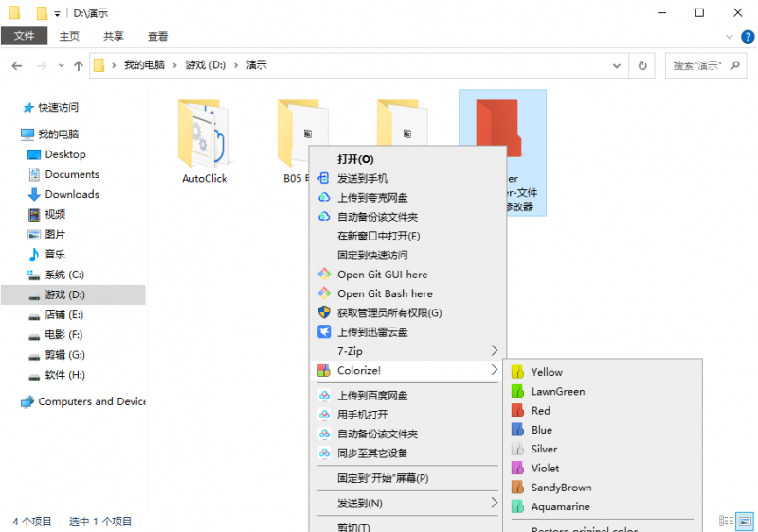The image size is (758, 532).
Task: Click 演示 in the address breadcrumb
Action: 257,64
